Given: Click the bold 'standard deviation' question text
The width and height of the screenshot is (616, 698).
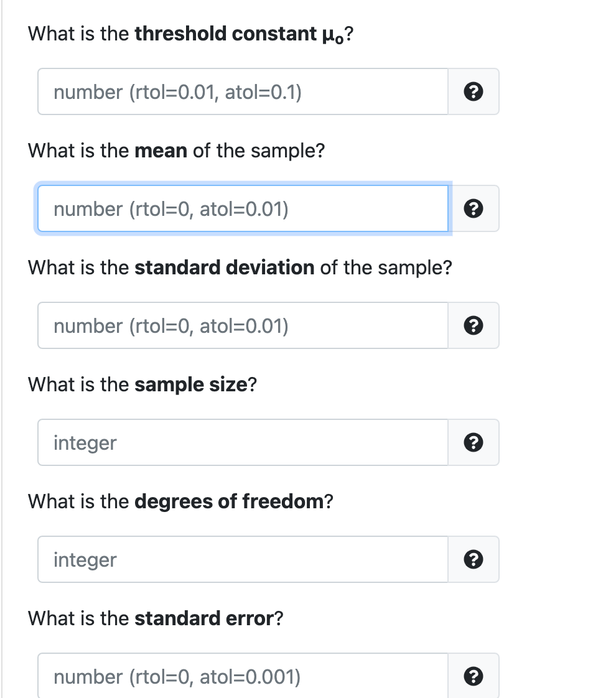Looking at the screenshot, I should tap(225, 268).
